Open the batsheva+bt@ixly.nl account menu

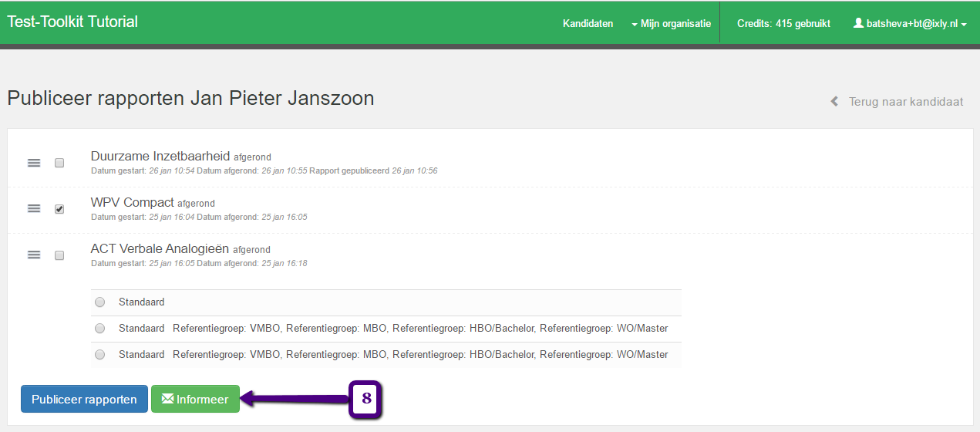point(911,23)
